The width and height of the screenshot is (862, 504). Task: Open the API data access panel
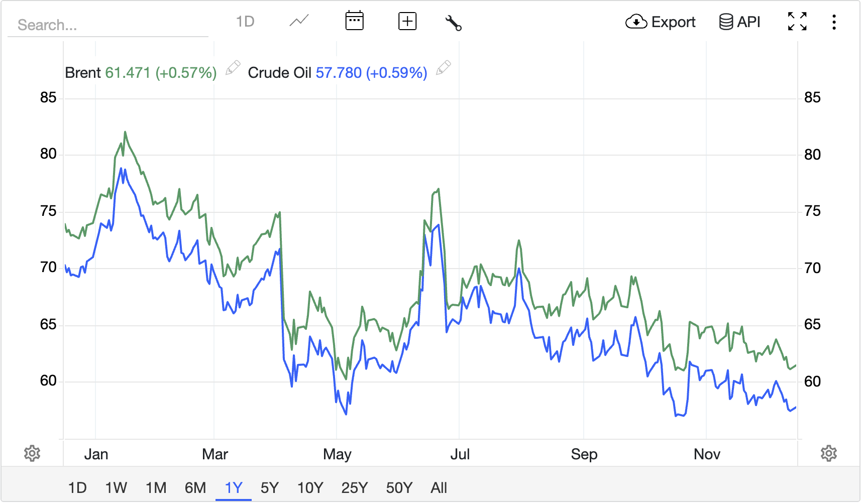click(740, 22)
